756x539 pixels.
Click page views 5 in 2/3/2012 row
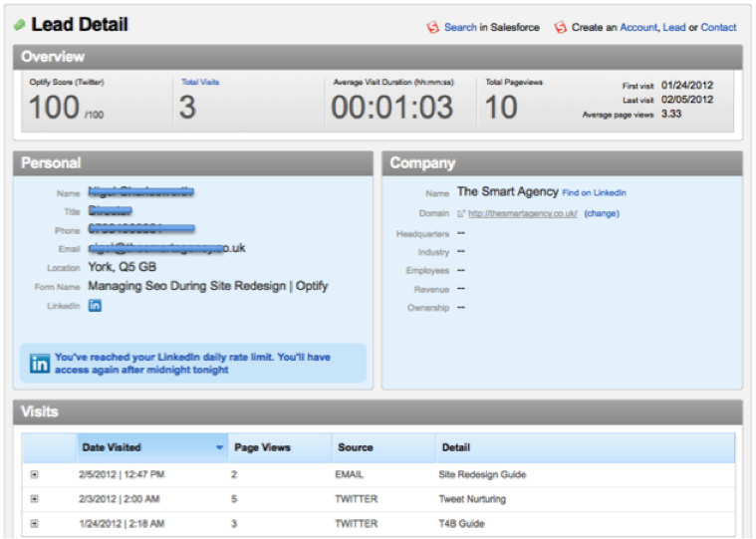click(x=234, y=499)
